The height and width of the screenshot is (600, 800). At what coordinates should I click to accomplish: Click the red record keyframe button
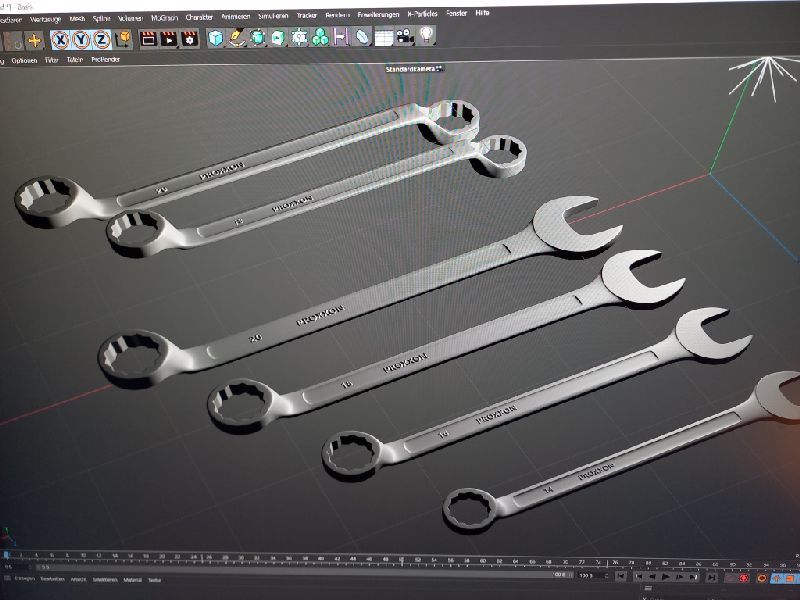pos(743,578)
